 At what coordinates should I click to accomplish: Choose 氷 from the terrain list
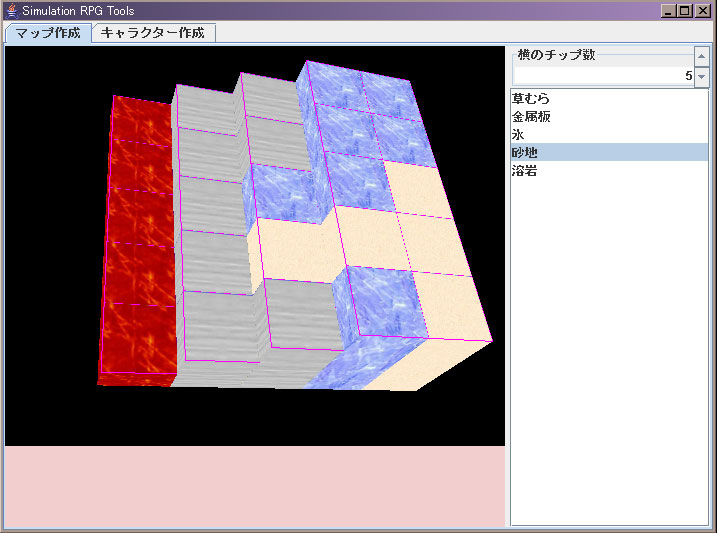[x=609, y=134]
